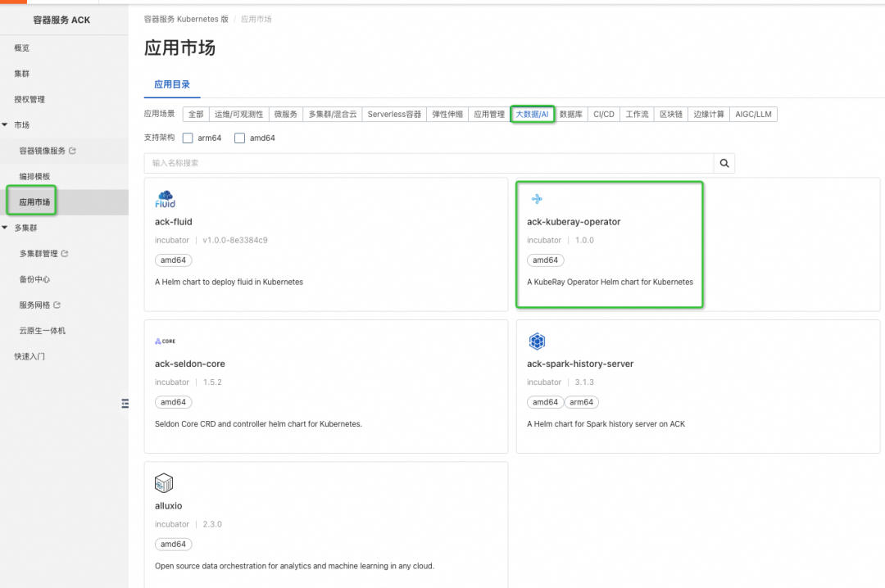Image resolution: width=885 pixels, height=588 pixels.
Task: Click arm64 tag on ack-spark-history-server card
Action: coord(581,402)
